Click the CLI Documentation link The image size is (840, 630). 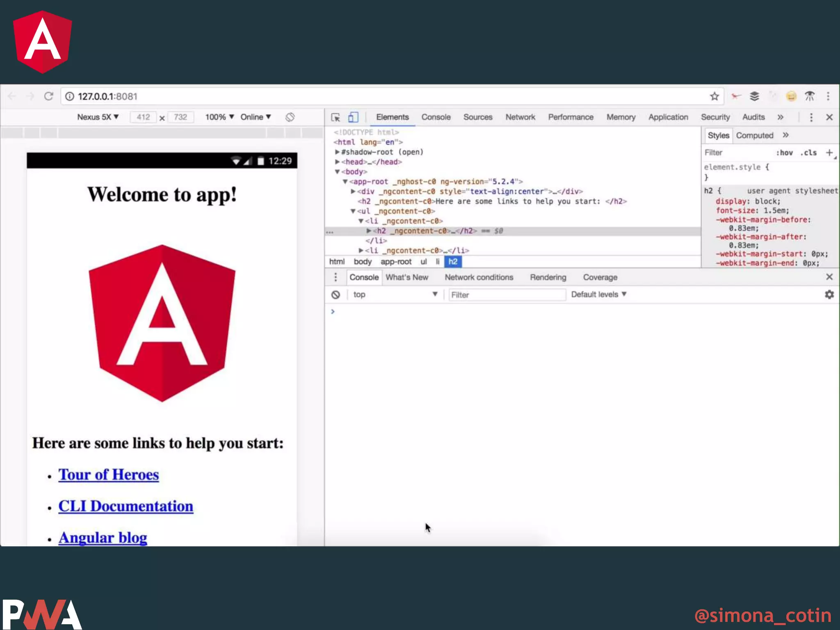click(126, 506)
